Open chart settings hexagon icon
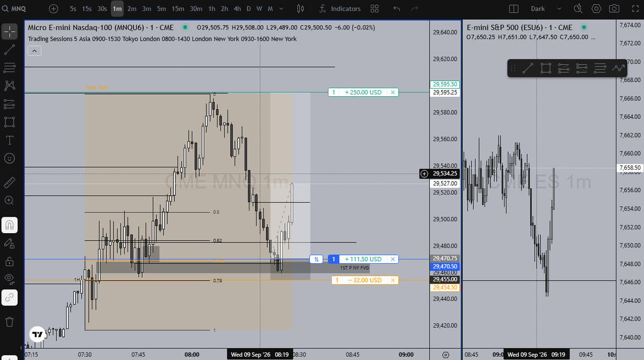 pyautogui.click(x=596, y=9)
